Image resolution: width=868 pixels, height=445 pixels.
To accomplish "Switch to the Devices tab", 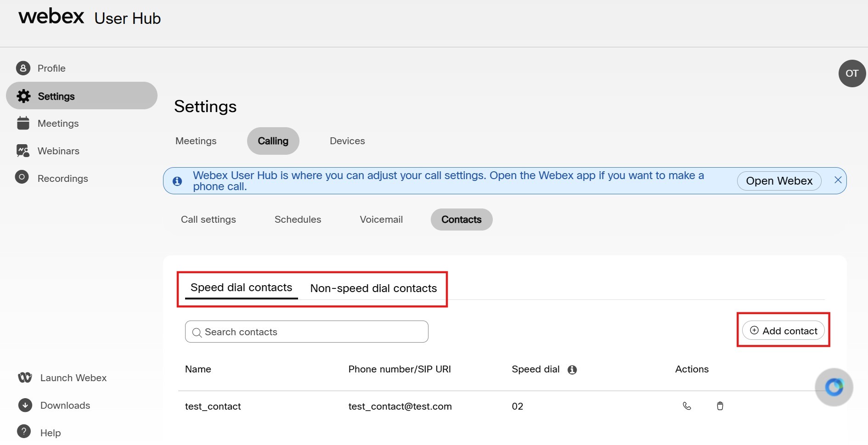I will point(347,141).
